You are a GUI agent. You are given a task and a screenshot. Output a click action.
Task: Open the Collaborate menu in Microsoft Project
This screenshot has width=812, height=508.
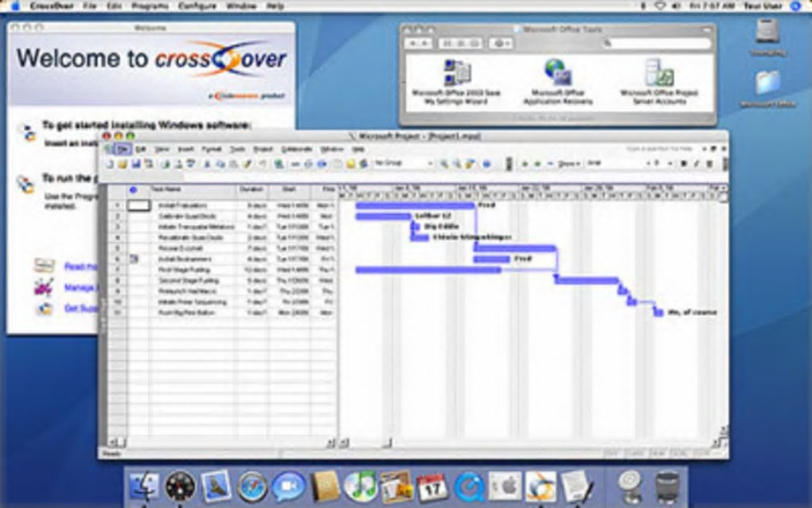point(297,149)
